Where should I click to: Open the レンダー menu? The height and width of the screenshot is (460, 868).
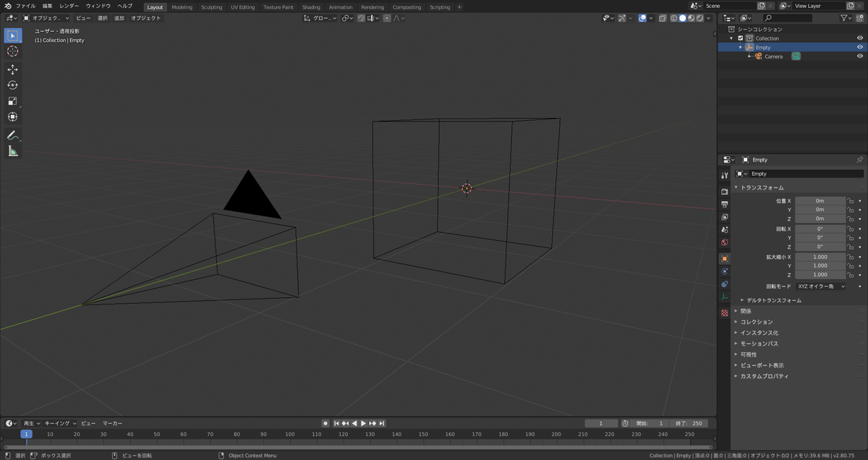pyautogui.click(x=69, y=6)
